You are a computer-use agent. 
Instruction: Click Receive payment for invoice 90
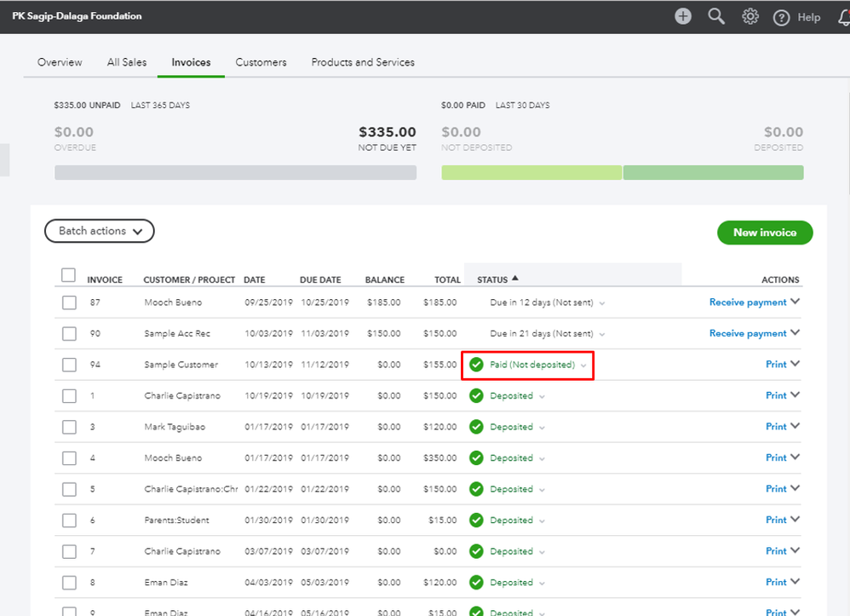point(748,333)
